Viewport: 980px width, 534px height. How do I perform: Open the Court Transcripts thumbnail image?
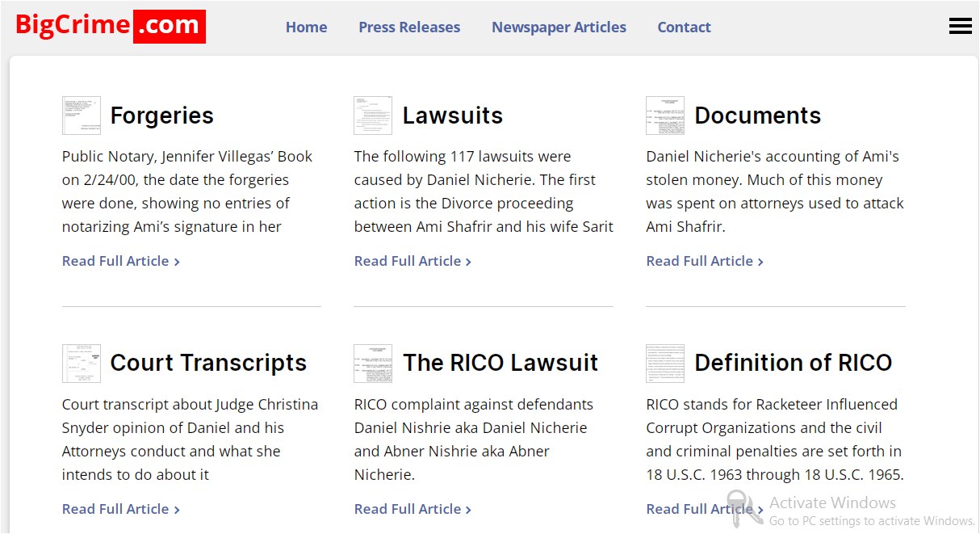click(x=82, y=364)
